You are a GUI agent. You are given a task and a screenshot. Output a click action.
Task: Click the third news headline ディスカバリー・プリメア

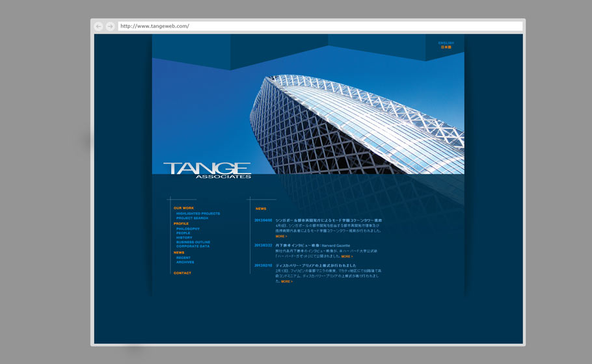316,266
